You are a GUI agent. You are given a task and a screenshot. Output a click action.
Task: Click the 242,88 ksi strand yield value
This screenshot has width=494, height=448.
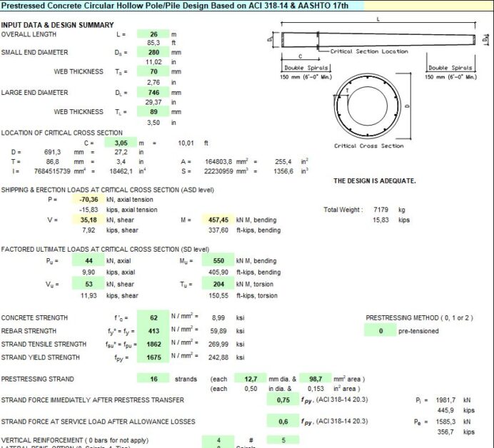(218, 357)
